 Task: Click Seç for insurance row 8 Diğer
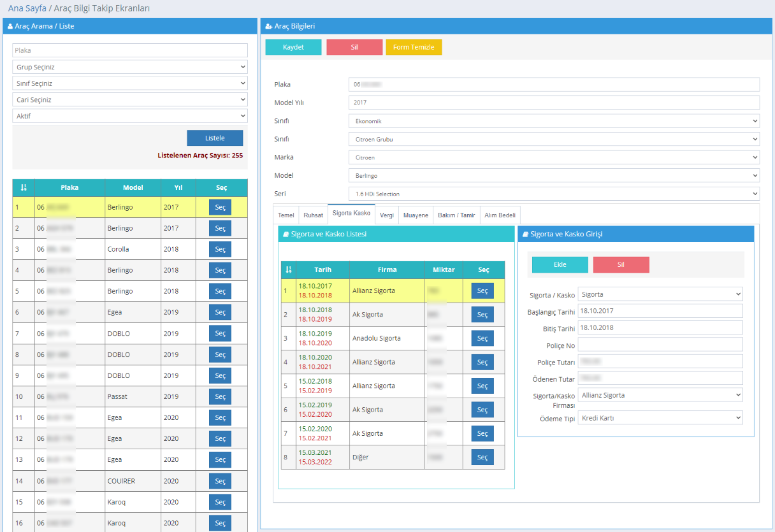482,457
